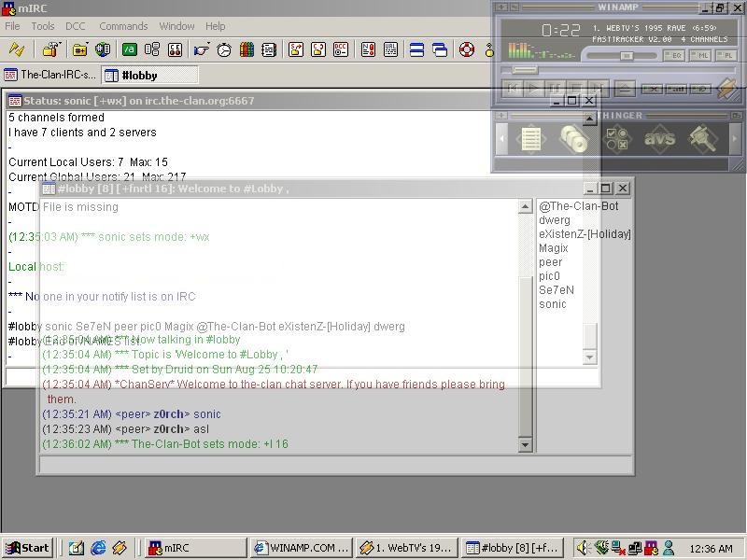Screen dimensions: 747x560
Task: Click the Cascade Windows toolbar icon
Action: tap(440, 49)
